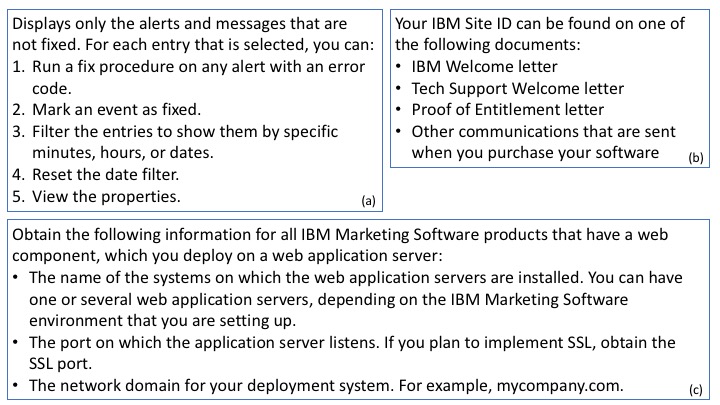The width and height of the screenshot is (720, 405).
Task: Click the line 'the following documents:'
Action: pos(488,45)
